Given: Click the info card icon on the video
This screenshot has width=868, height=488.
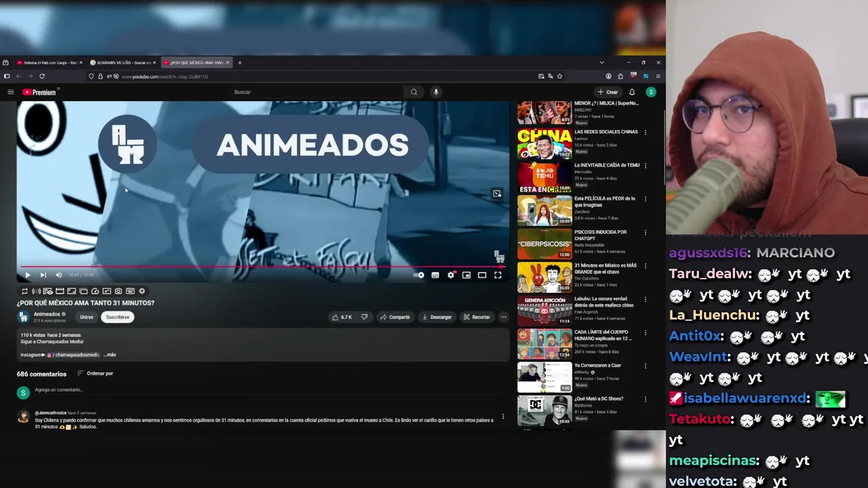Looking at the screenshot, I should point(497,194).
